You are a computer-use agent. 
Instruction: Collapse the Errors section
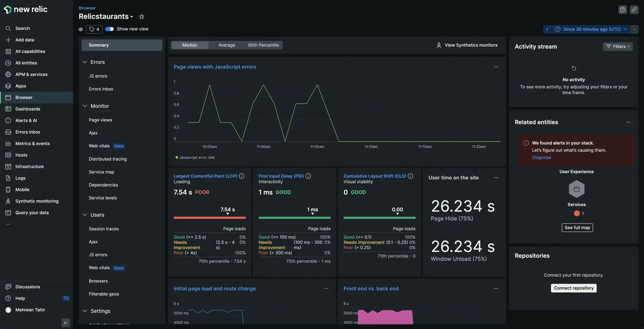85,62
